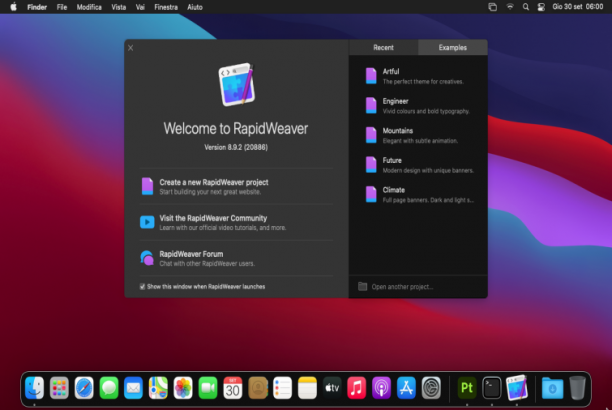612x410 pixels.
Task: Open Finder from the Dock
Action: pyautogui.click(x=34, y=388)
